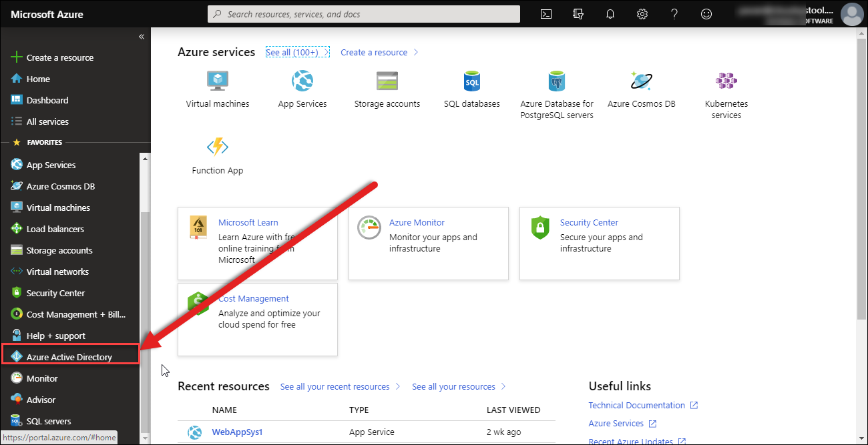Click the chevron after Create a resource link

(415, 52)
